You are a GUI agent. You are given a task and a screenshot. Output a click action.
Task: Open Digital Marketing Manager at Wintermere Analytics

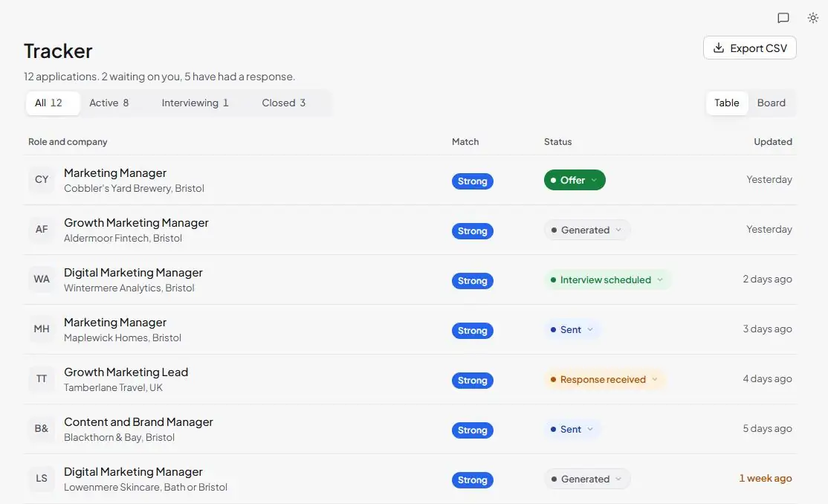133,273
